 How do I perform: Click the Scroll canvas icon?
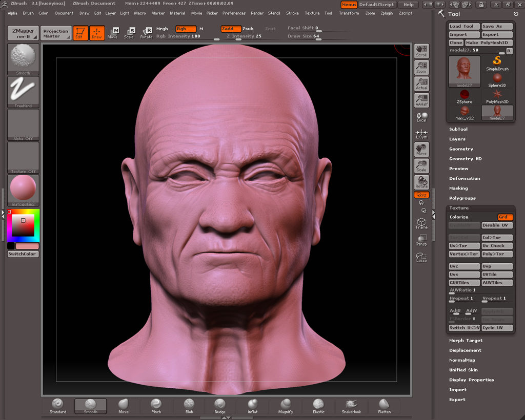(421, 51)
